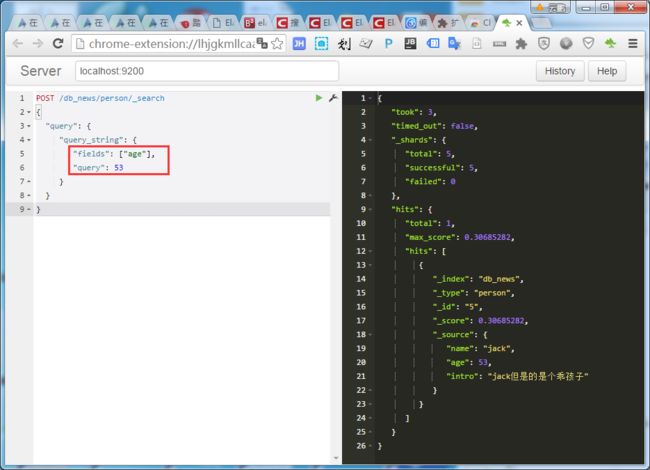650x470 pixels.
Task: Open the translate icon in the address bar
Action: coord(262,43)
